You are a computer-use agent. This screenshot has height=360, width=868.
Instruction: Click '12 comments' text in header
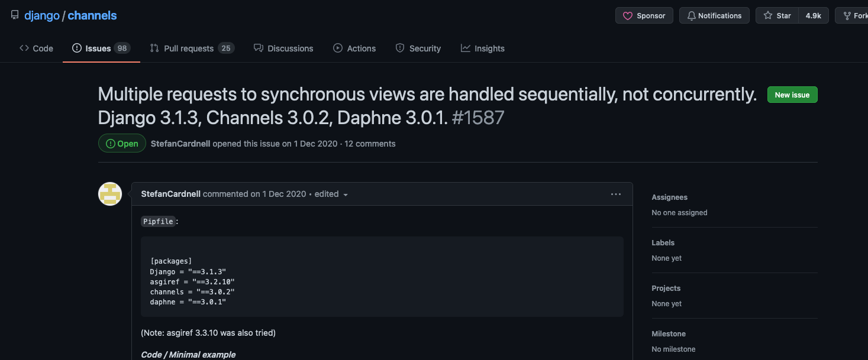(x=370, y=144)
